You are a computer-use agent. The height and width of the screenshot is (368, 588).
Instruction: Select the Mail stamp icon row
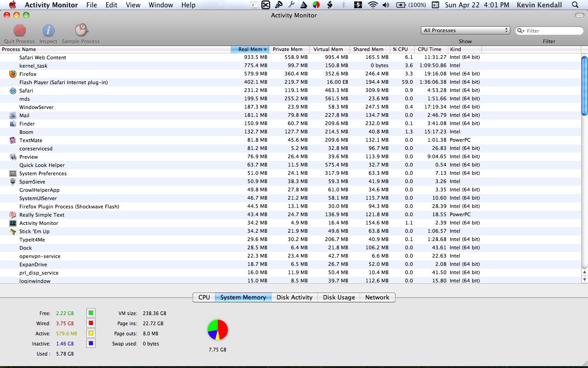13,115
